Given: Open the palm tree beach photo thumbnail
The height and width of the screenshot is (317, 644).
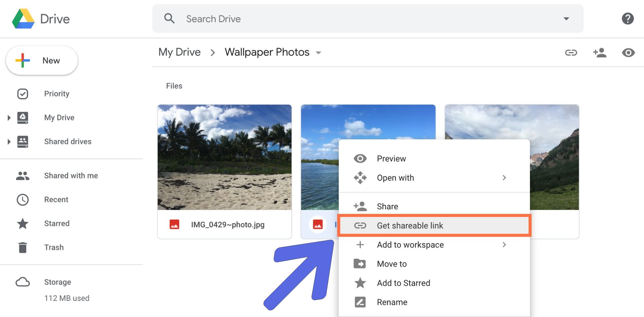Looking at the screenshot, I should tap(224, 157).
